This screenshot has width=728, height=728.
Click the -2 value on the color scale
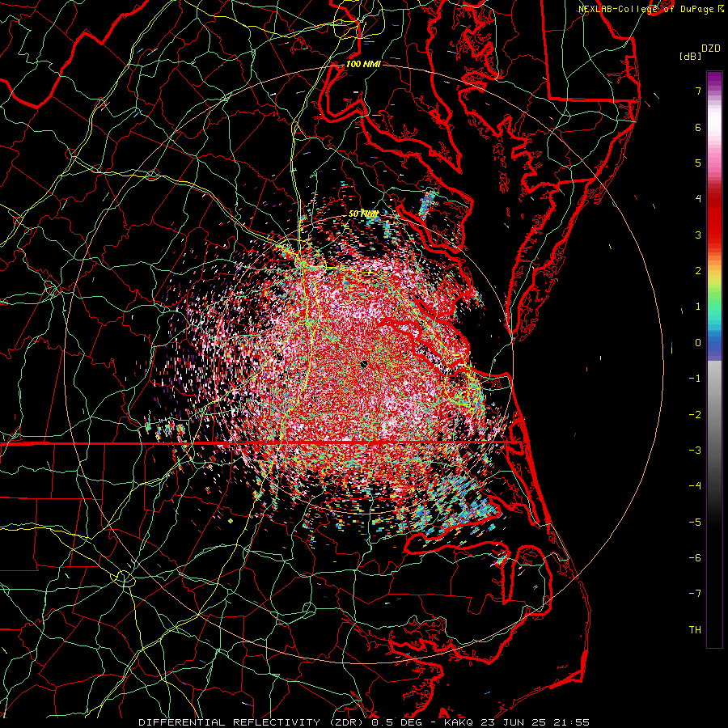695,415
